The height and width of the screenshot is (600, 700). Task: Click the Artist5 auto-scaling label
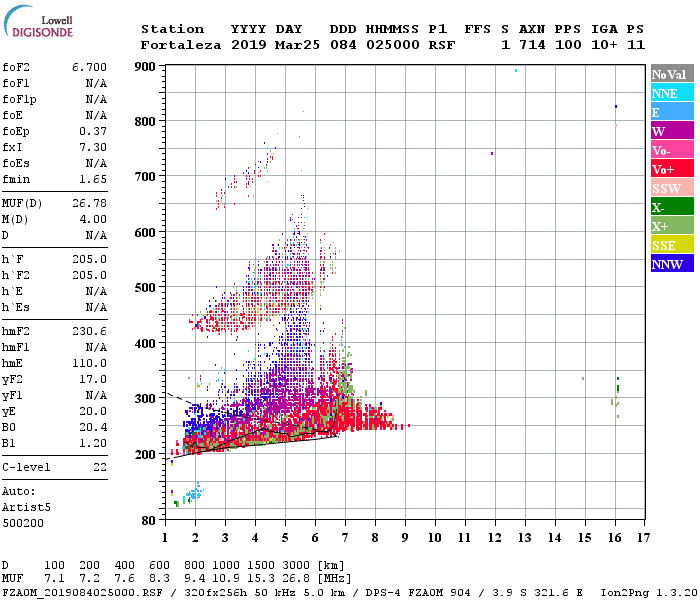(x=26, y=508)
